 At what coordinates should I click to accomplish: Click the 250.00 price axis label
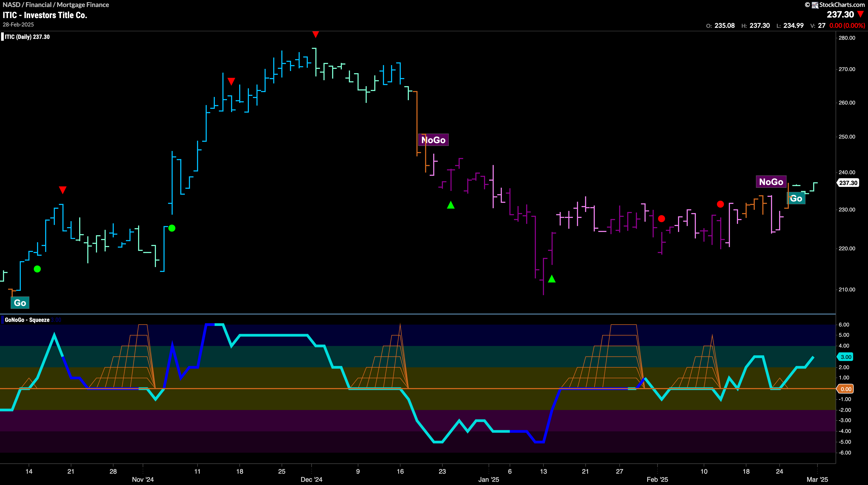tap(847, 137)
